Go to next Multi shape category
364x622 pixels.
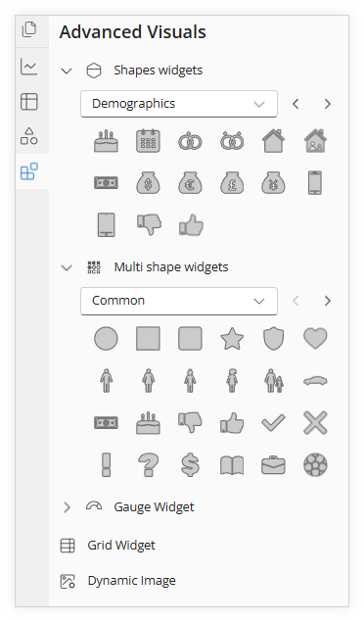pyautogui.click(x=327, y=301)
